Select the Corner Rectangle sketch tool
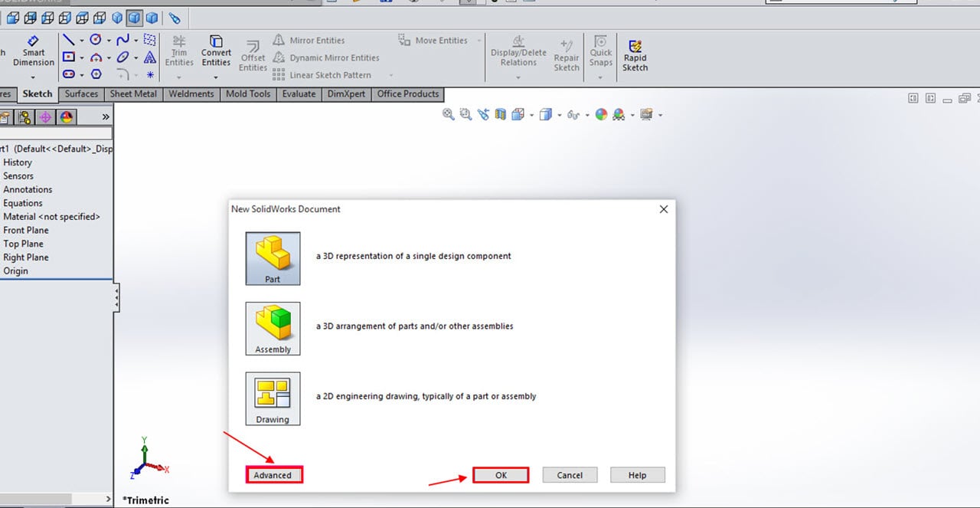Viewport: 980px width, 508px height. (69, 57)
